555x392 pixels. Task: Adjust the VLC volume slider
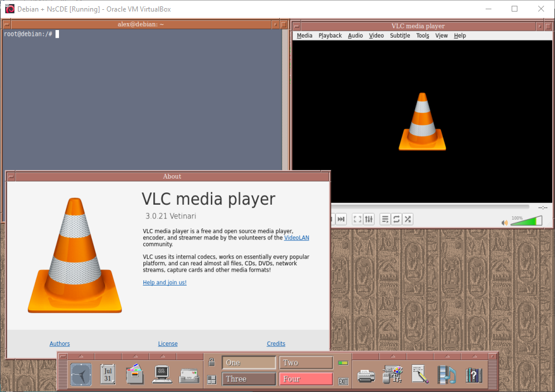[x=526, y=221]
